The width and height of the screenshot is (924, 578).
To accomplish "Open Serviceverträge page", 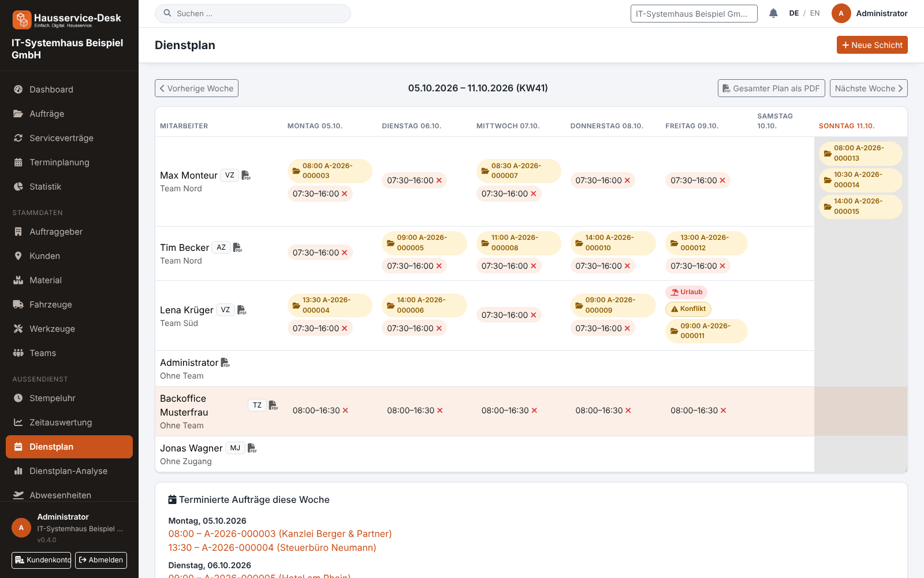I will (x=69, y=138).
